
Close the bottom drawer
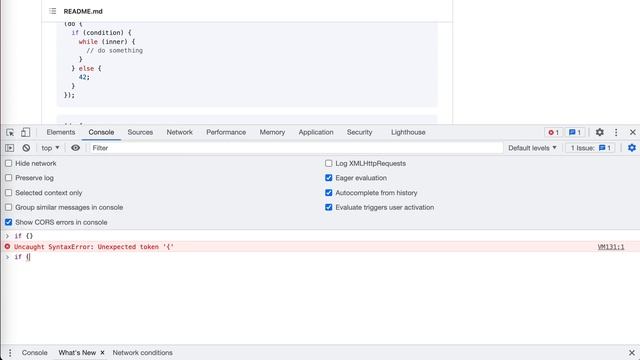click(x=632, y=353)
